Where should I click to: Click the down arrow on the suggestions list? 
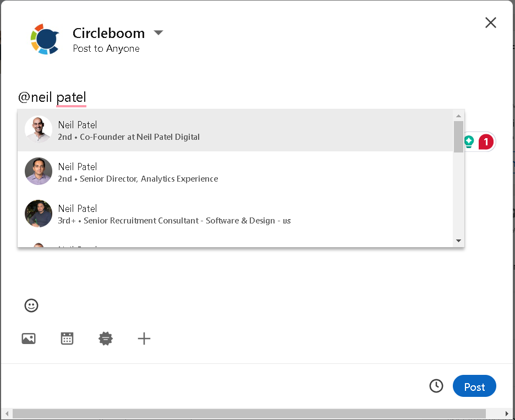(x=458, y=240)
